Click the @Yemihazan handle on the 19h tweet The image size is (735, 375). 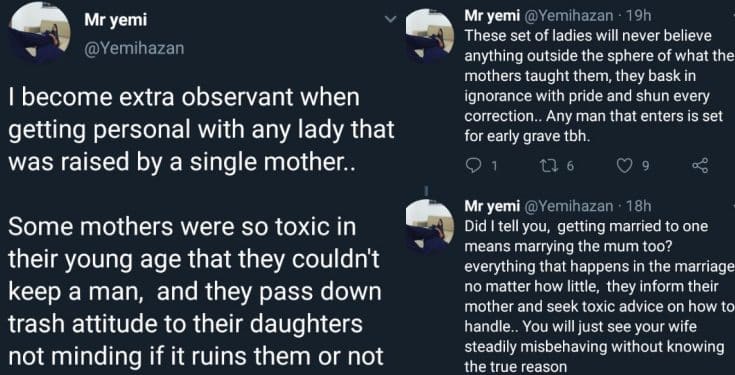pos(568,16)
